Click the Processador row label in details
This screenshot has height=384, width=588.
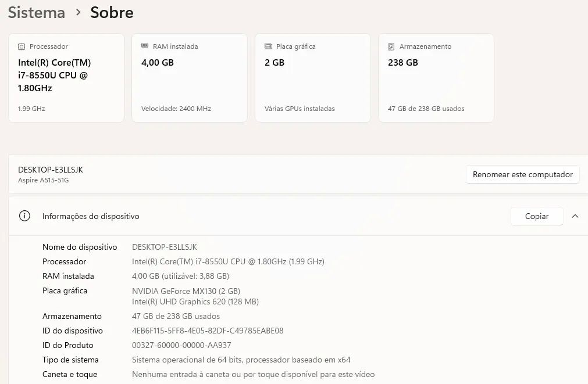pyautogui.click(x=64, y=261)
